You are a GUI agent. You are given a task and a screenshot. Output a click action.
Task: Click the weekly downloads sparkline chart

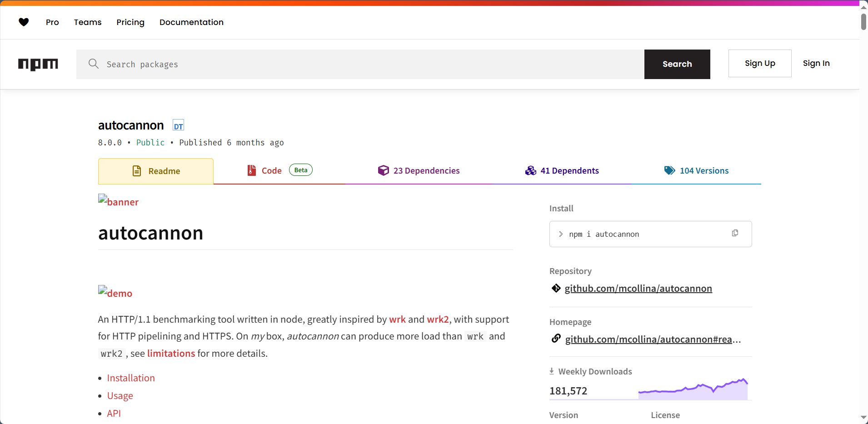[x=693, y=389]
